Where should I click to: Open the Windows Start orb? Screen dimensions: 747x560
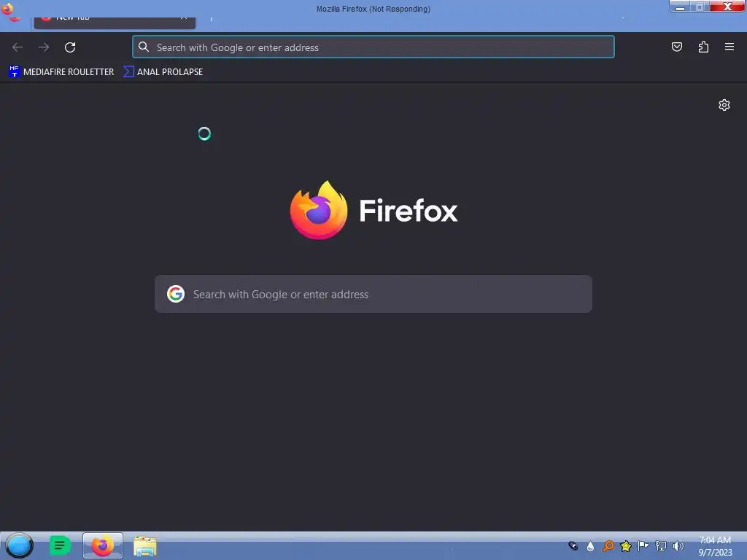pos(19,545)
